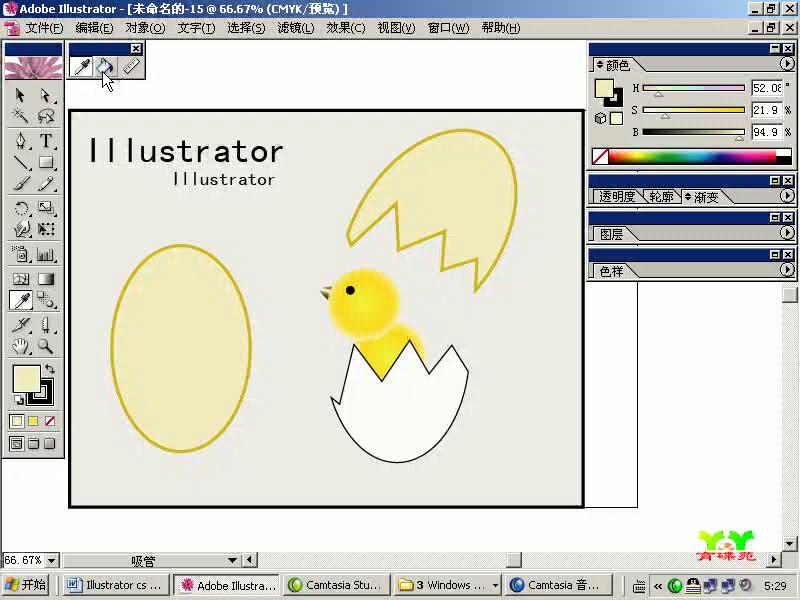
Task: Select the Column Graph tool
Action: [x=46, y=254]
